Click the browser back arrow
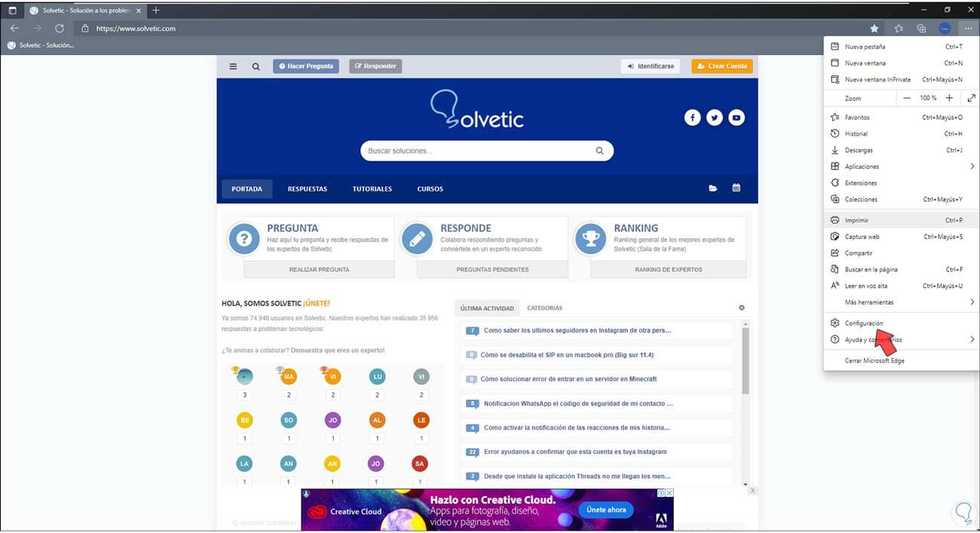 (x=14, y=29)
